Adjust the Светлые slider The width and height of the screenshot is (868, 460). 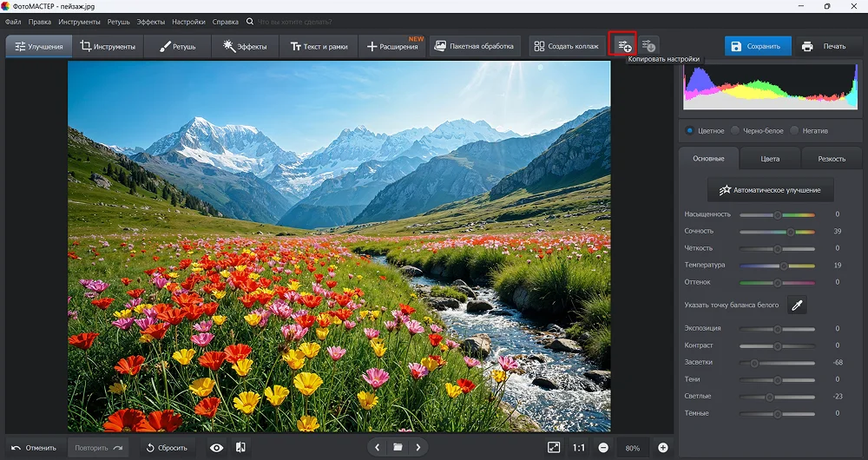pyautogui.click(x=777, y=397)
